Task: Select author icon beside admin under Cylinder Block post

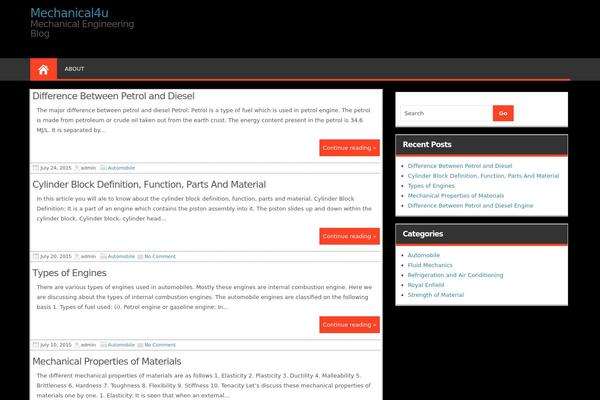Action: [x=77, y=256]
